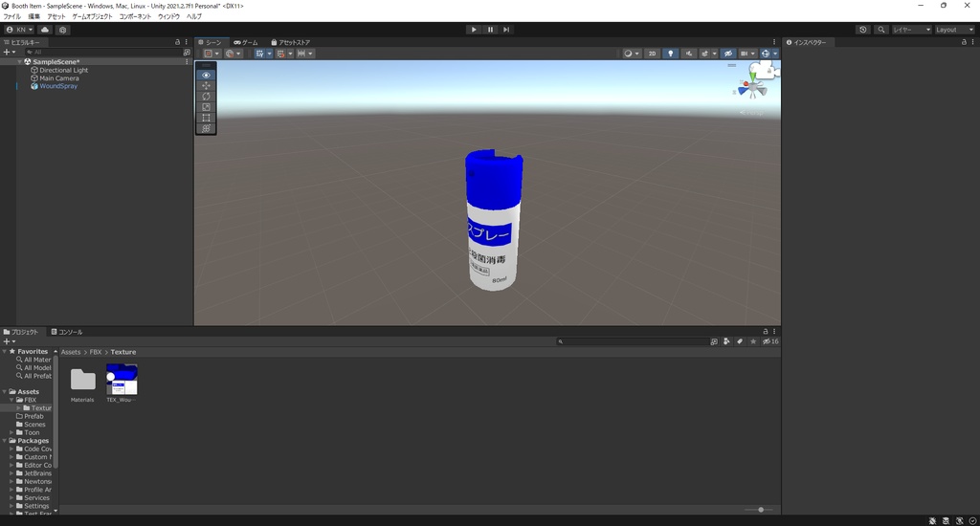Collapse the Assets folder tree
980x526 pixels.
pos(5,392)
